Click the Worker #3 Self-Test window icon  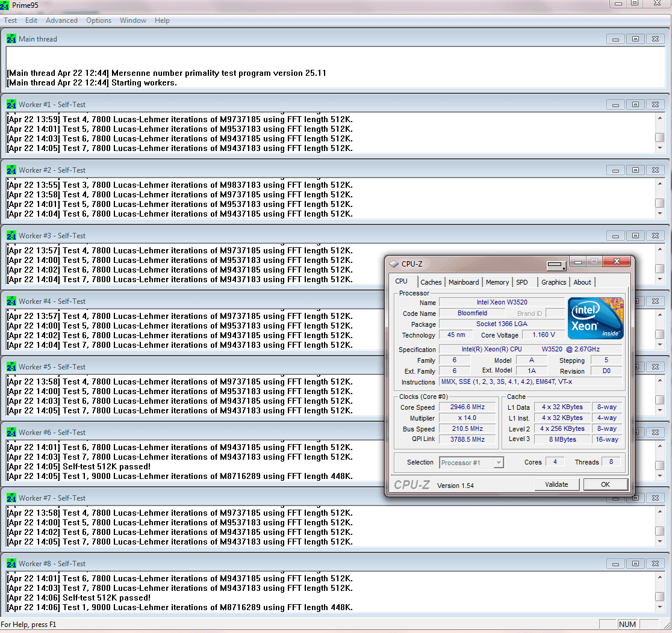(x=11, y=235)
